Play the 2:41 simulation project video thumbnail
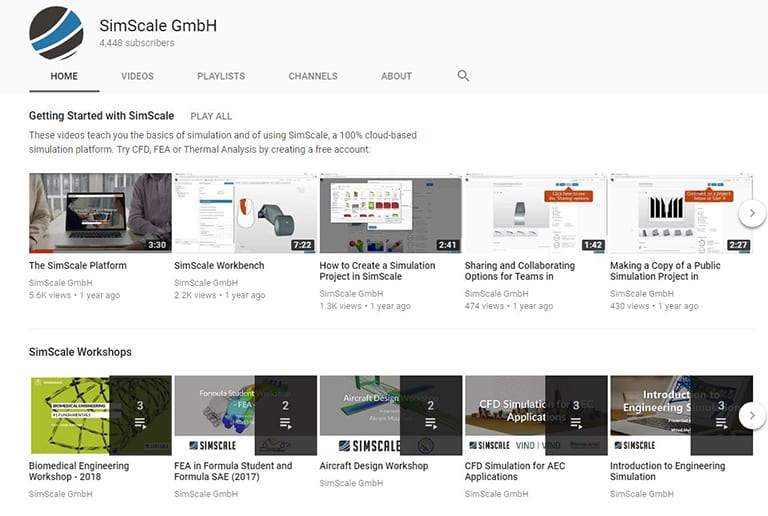 pos(391,213)
